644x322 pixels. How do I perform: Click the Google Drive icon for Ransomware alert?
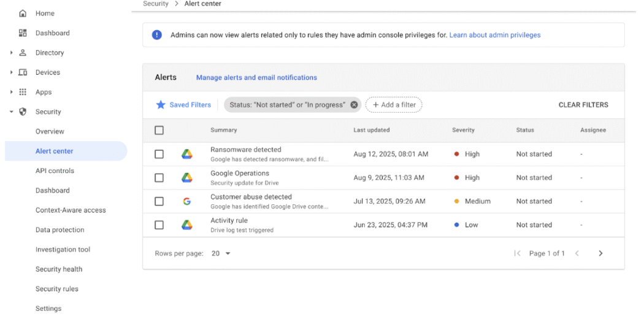click(187, 154)
